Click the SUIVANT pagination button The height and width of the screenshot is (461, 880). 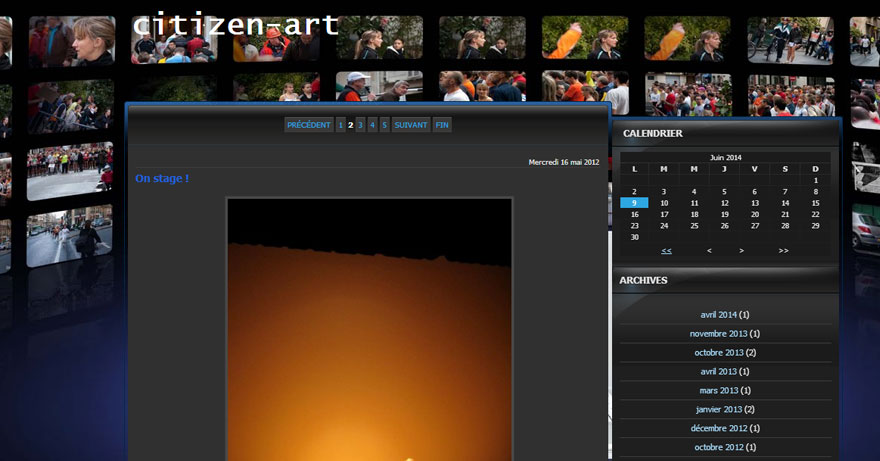point(411,125)
